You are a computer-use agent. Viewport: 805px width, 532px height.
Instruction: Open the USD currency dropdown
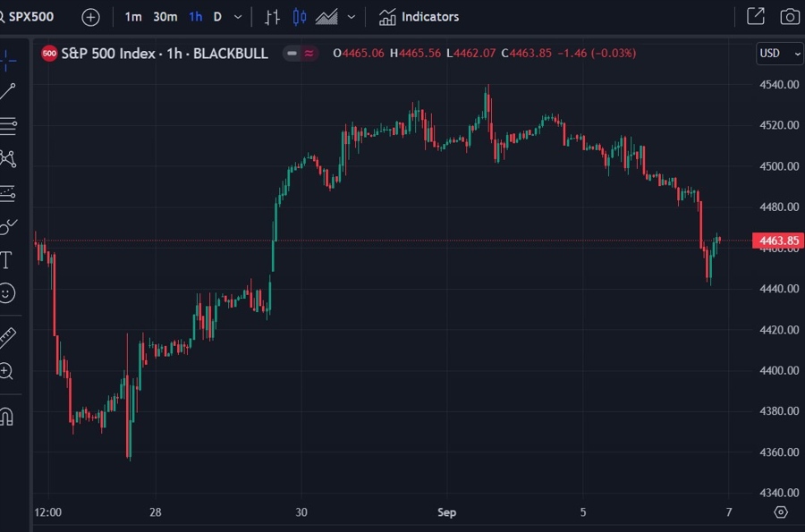(x=780, y=54)
